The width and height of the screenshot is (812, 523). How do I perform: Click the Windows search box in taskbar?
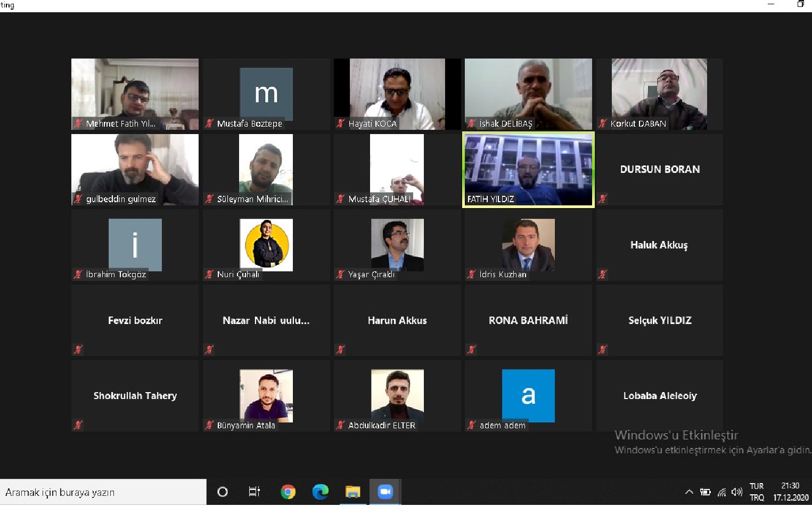103,492
